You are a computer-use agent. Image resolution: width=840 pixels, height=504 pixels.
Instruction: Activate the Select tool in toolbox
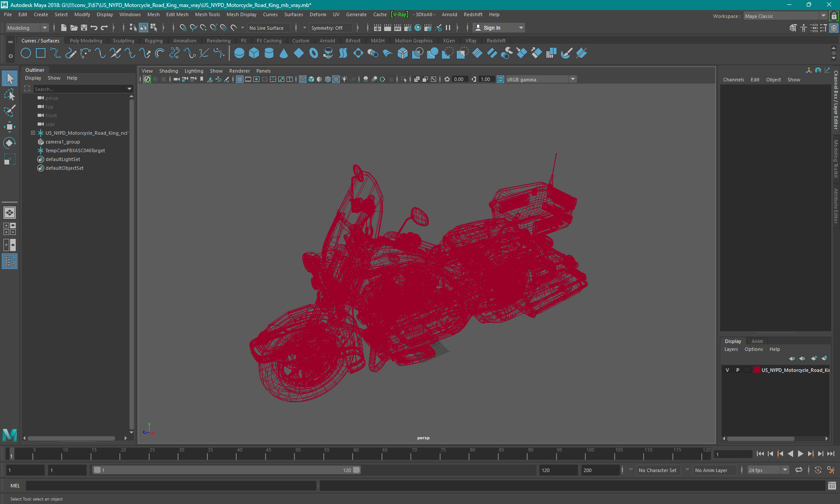pos(10,78)
